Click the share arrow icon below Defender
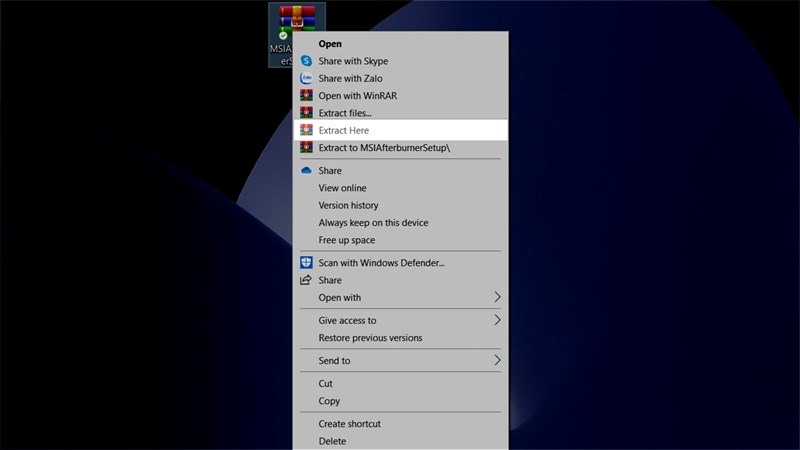The image size is (800, 450). (306, 280)
